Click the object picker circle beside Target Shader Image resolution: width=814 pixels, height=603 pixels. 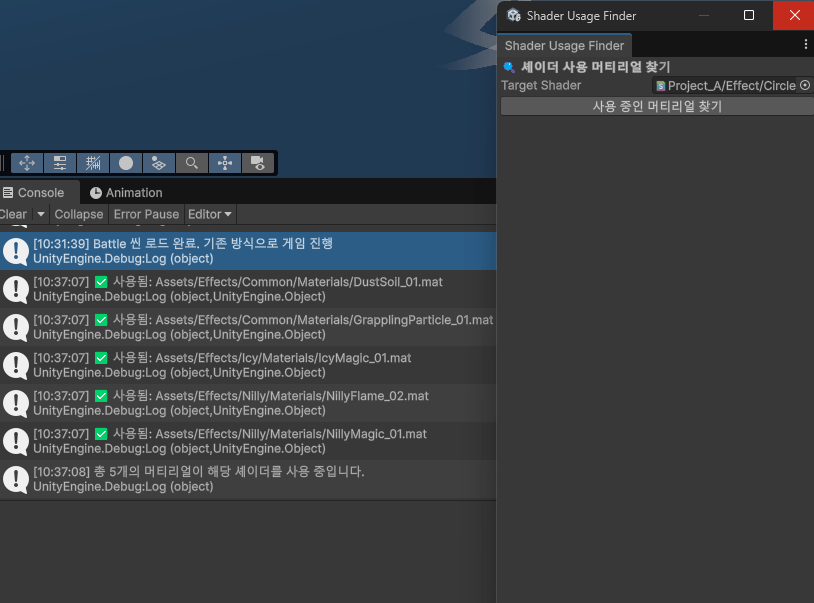[805, 86]
